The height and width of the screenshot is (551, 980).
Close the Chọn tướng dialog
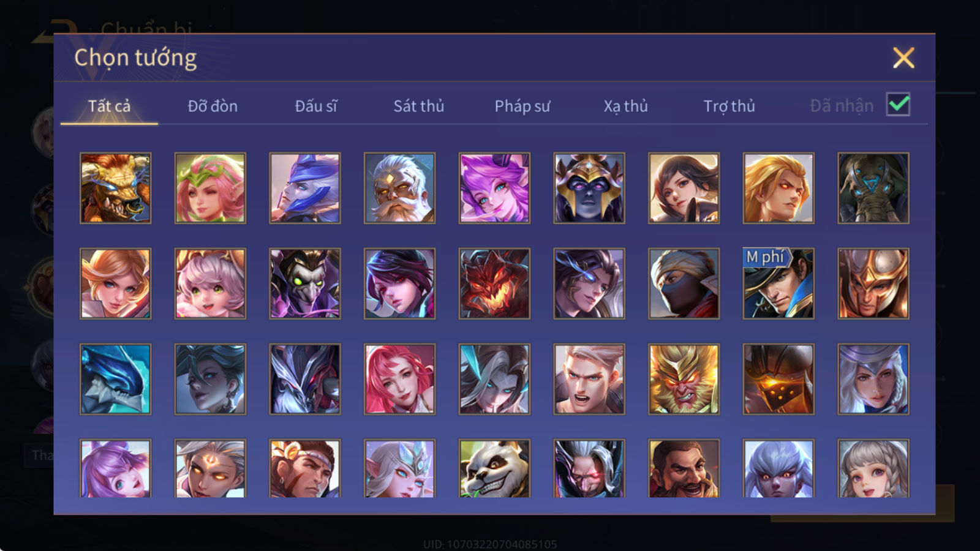(x=903, y=58)
